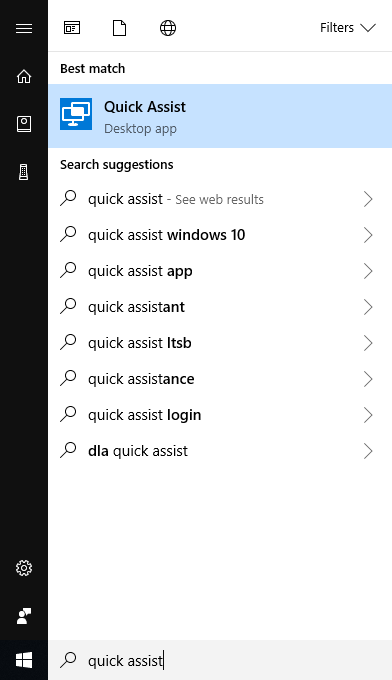Open the Feedback person icon
Image resolution: width=392 pixels, height=680 pixels.
pyautogui.click(x=24, y=616)
